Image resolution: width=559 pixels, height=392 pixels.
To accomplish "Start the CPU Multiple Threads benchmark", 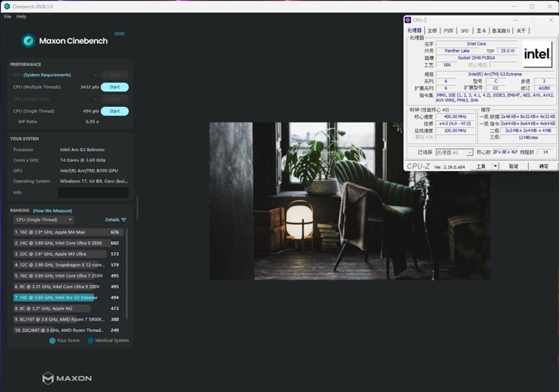I will click(x=115, y=87).
